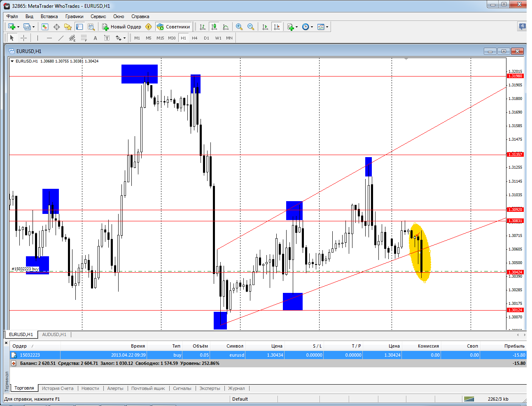Click the #15032223 buy order line label
This screenshot has height=406, width=532.
click(x=25, y=269)
